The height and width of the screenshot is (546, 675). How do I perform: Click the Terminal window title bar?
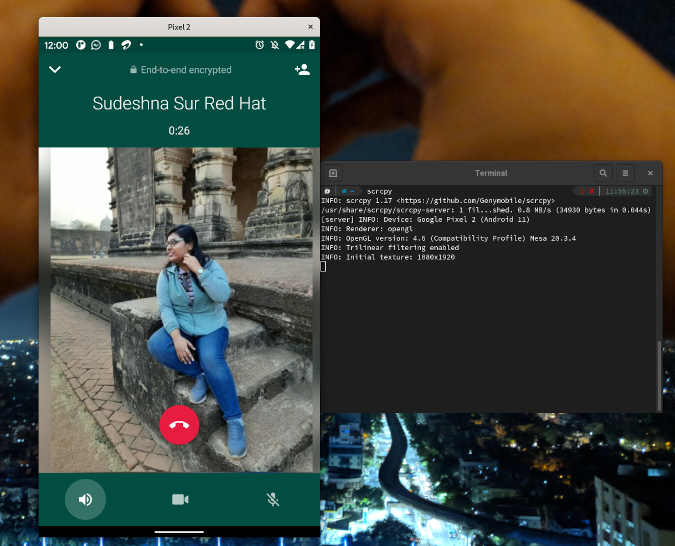(490, 173)
